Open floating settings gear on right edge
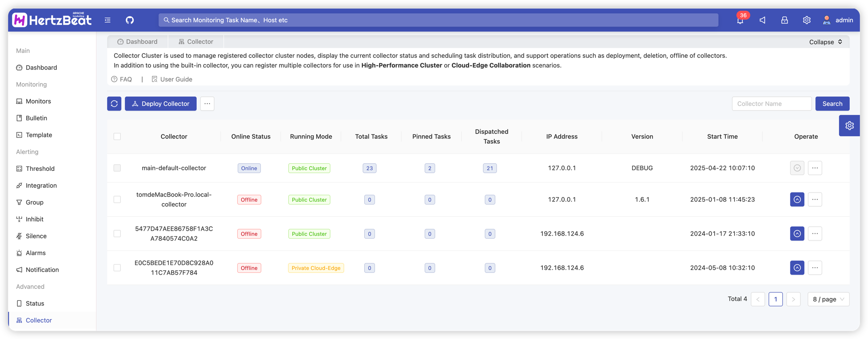The height and width of the screenshot is (339, 868). [849, 126]
